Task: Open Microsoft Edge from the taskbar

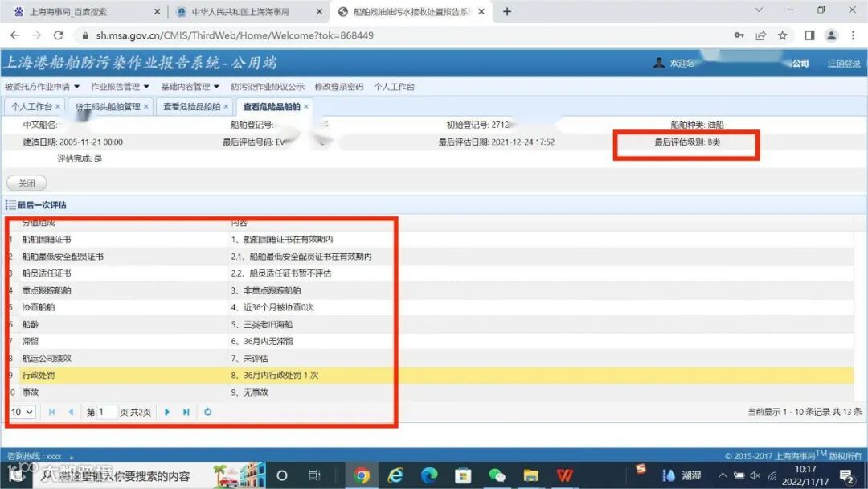Action: coord(429,475)
